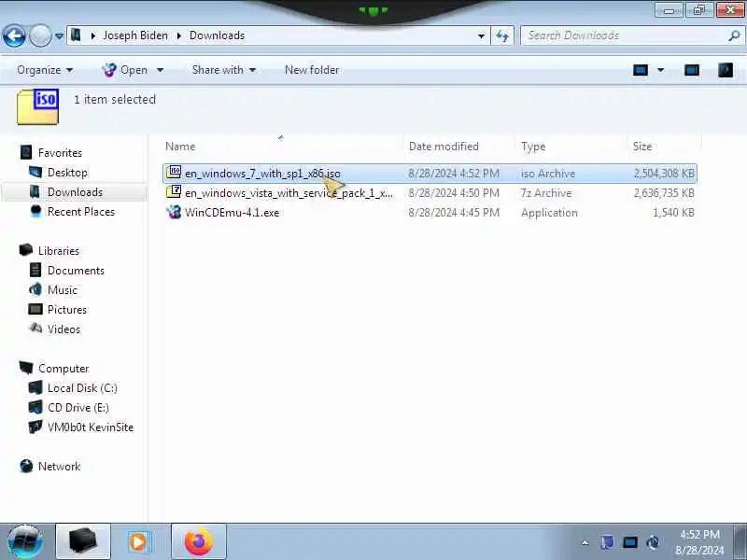Image resolution: width=747 pixels, height=560 pixels.
Task: Sort by the Size column header
Action: tap(641, 147)
